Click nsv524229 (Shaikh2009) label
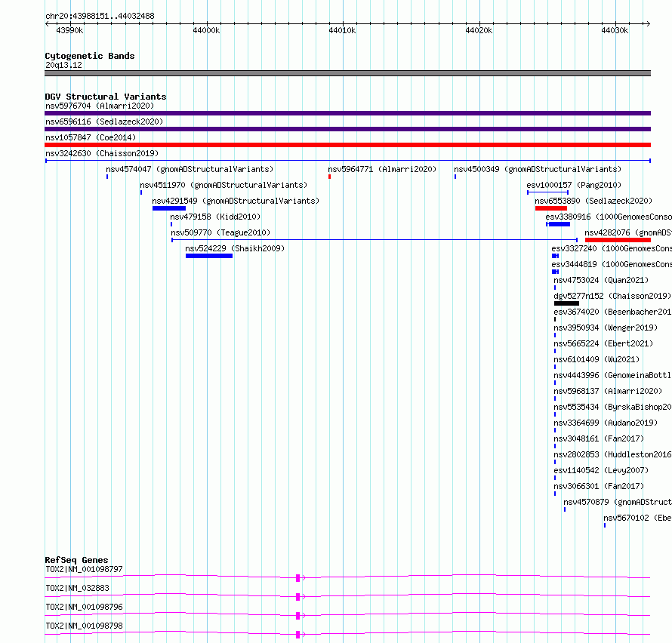This screenshot has width=672, height=643. [235, 248]
